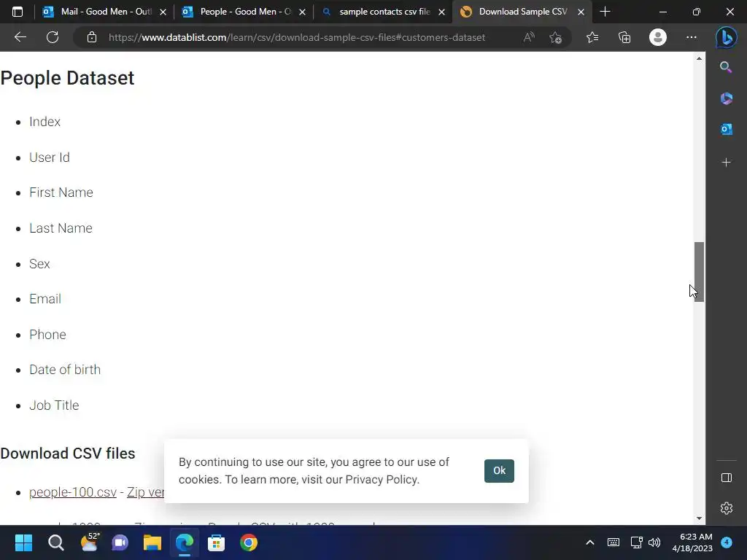Viewport: 747px width, 560px height.
Task: Open sidebar settings gear
Action: [x=726, y=508]
